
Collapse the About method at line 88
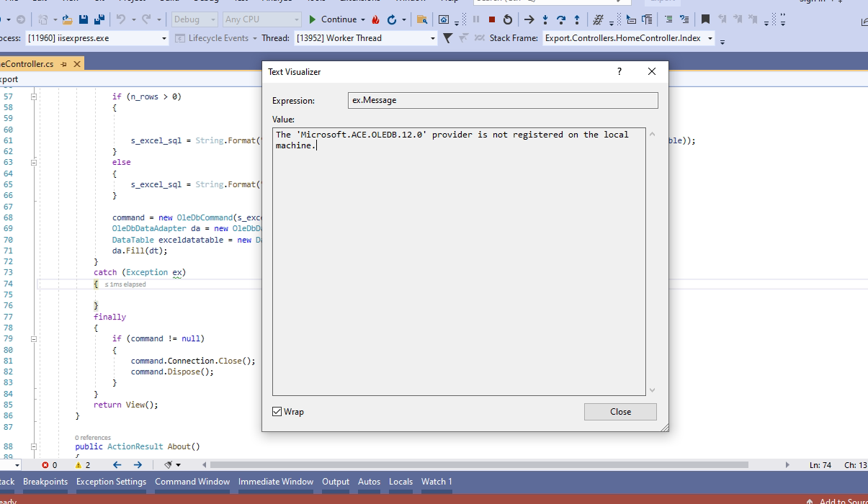[x=34, y=446]
